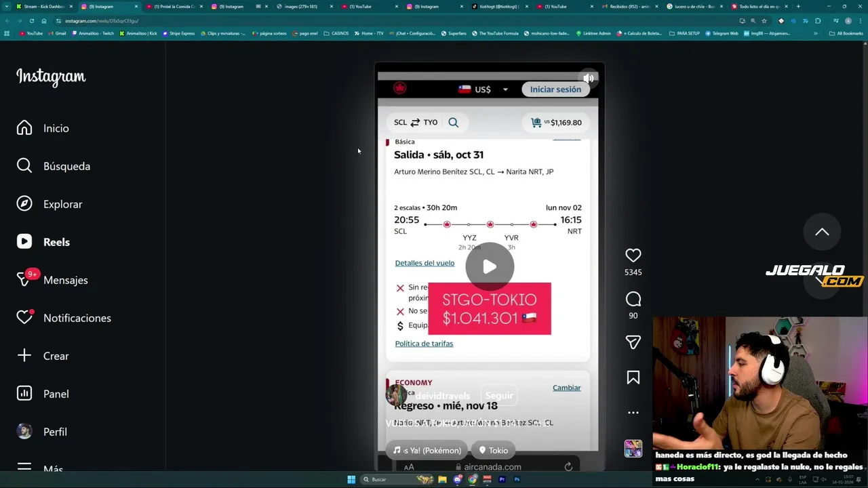Open the deividtravels profile avatar on reel
The image size is (868, 488).
click(395, 395)
